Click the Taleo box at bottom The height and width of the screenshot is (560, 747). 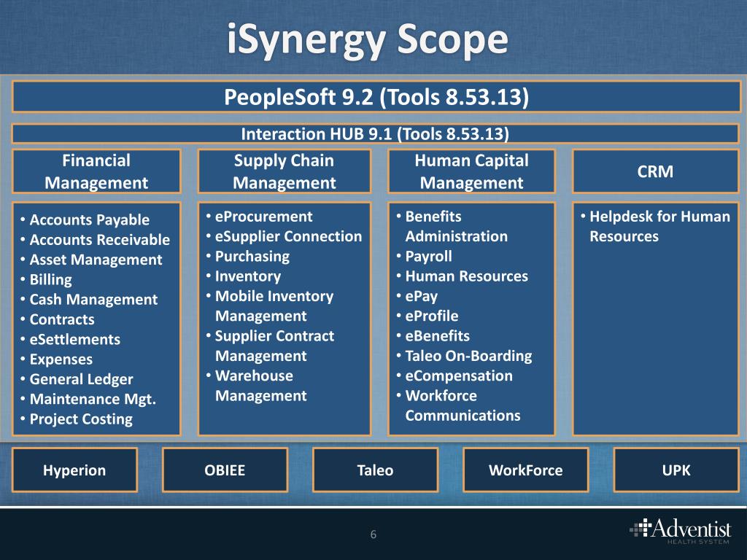pos(376,470)
